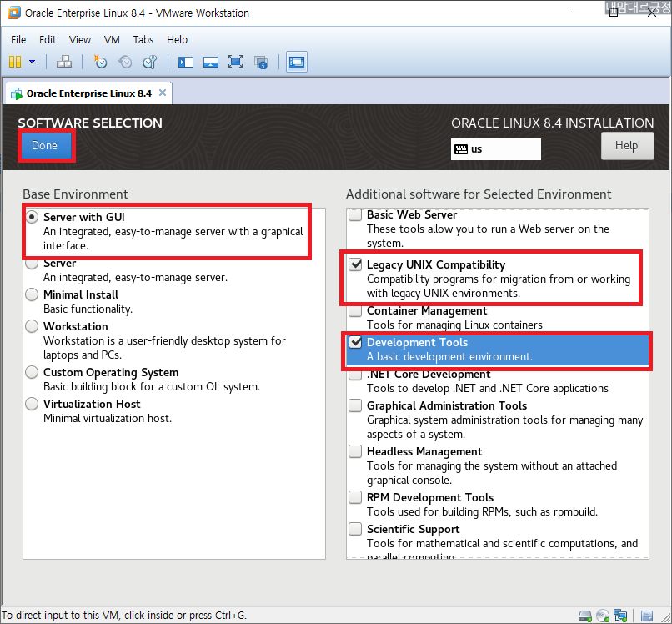The width and height of the screenshot is (672, 624).
Task: Click 'Tools to develop .NET' description text
Action: [x=487, y=389]
